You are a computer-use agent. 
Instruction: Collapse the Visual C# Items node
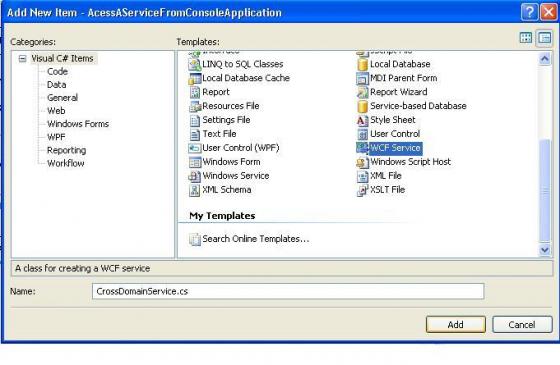pos(22,59)
